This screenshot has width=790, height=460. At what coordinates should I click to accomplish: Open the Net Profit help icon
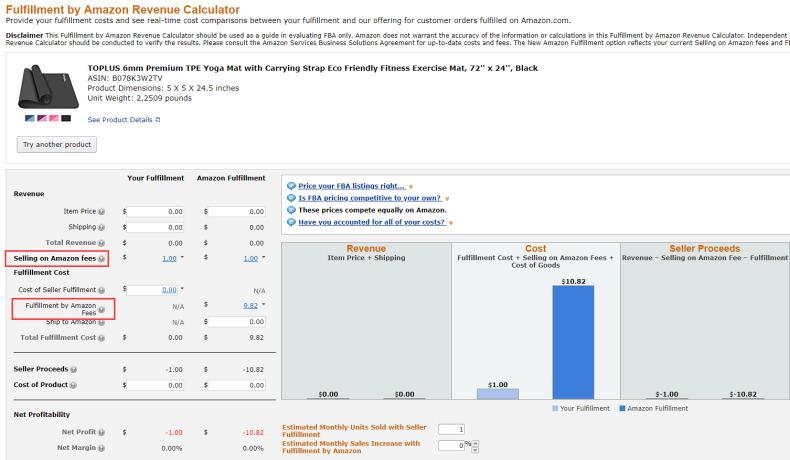pyautogui.click(x=101, y=432)
